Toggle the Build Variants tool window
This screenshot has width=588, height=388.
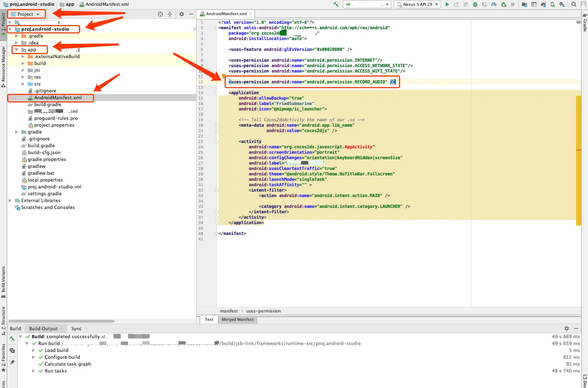click(4, 282)
